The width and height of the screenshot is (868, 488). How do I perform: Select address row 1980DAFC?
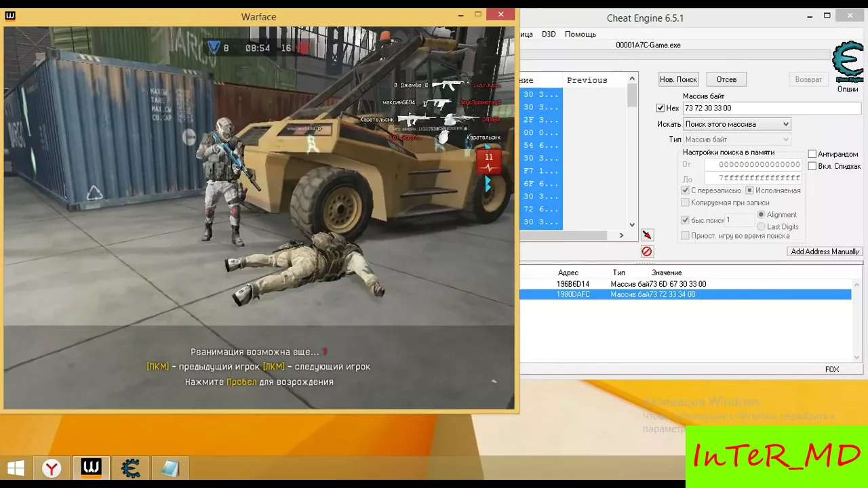685,295
